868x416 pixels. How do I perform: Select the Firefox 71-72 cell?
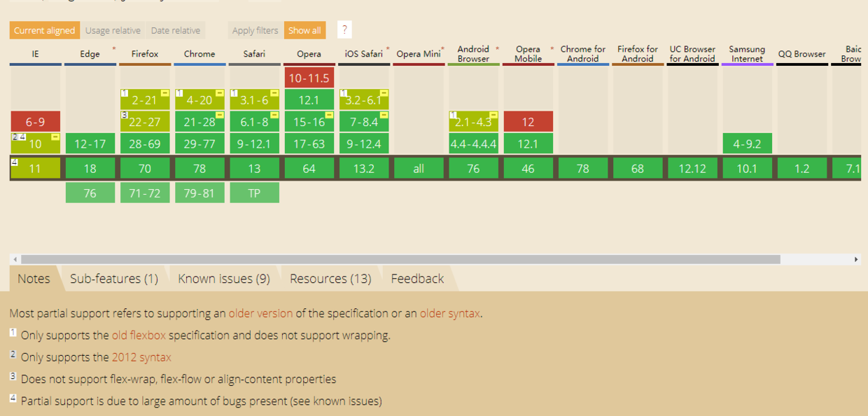pos(145,193)
